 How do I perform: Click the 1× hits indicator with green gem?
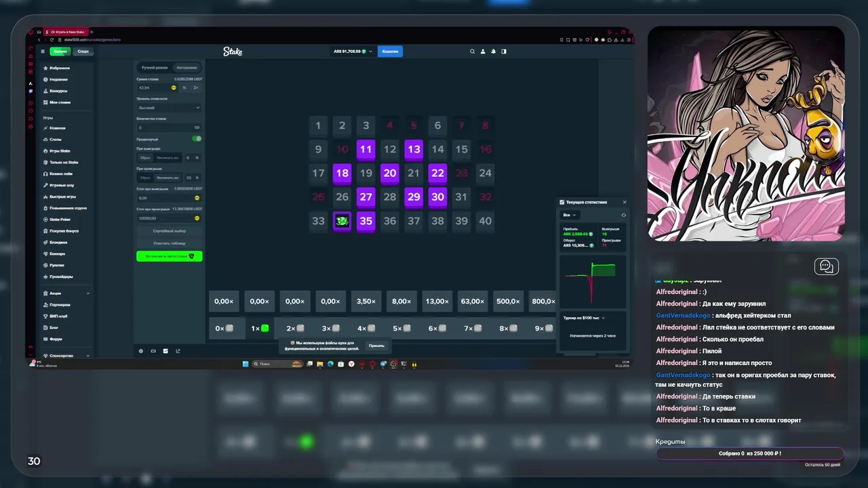point(260,328)
